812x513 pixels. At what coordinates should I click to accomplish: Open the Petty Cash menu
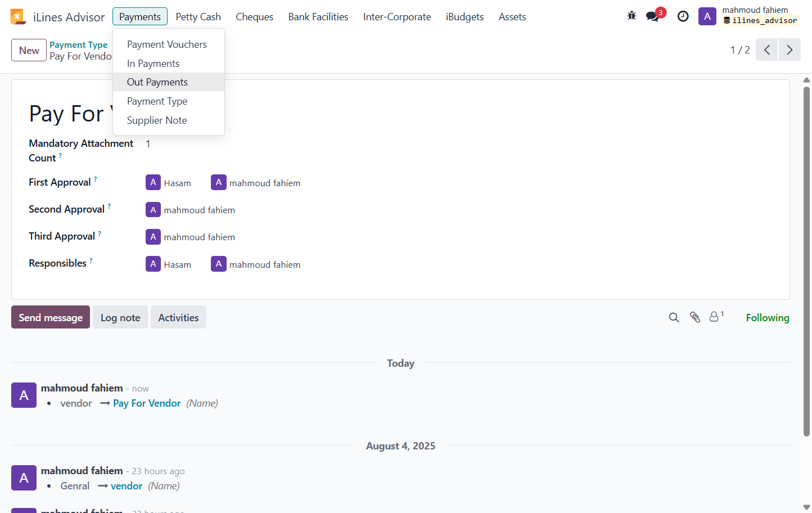198,17
